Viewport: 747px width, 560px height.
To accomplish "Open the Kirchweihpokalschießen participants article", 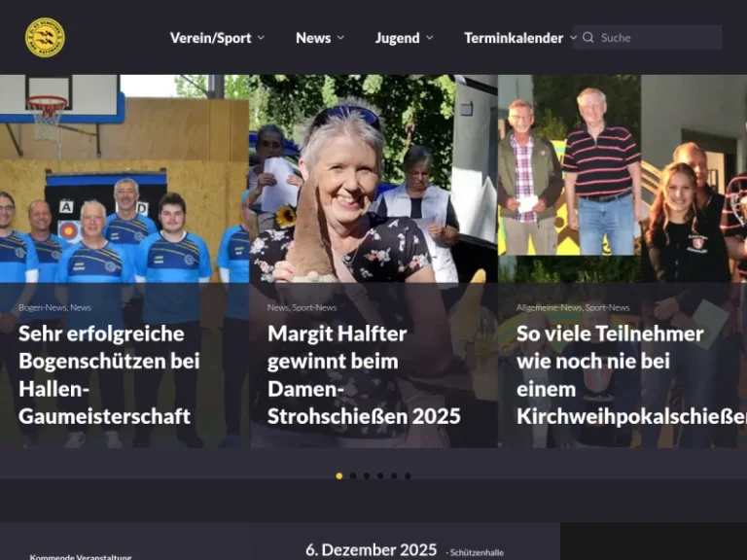I will point(622,374).
